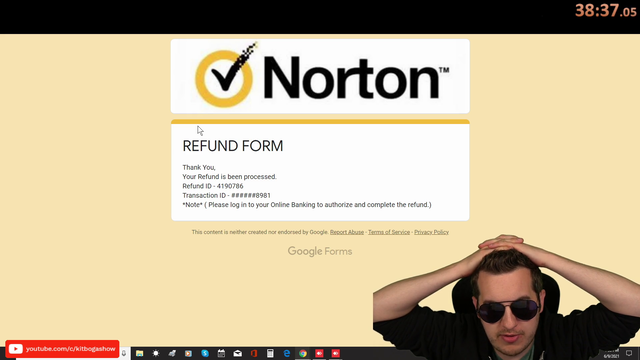Open the Calculator taskbar icon
This screenshot has width=640, height=360.
pyautogui.click(x=270, y=353)
